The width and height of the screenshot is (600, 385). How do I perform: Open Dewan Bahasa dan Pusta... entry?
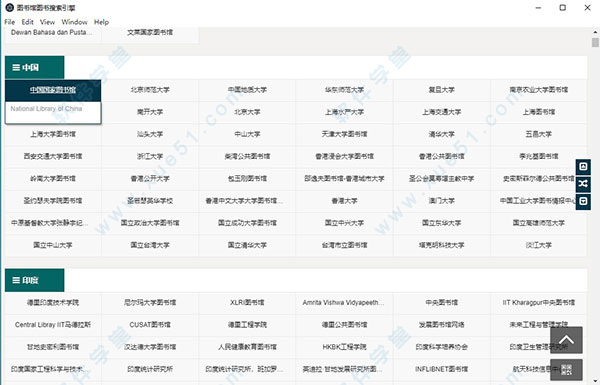coord(52,33)
